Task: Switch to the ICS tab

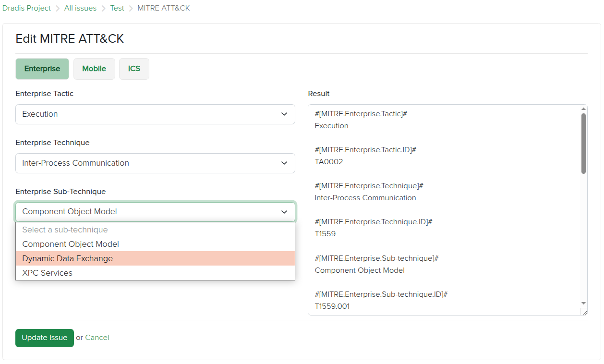Action: pos(134,69)
